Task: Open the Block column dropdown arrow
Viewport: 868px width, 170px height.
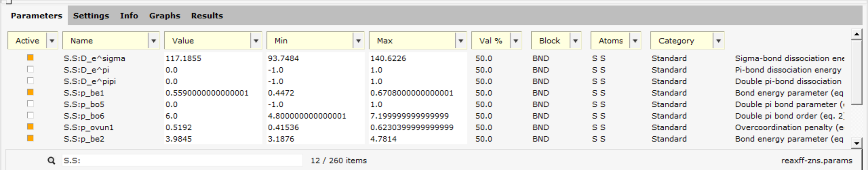Action: pos(576,41)
